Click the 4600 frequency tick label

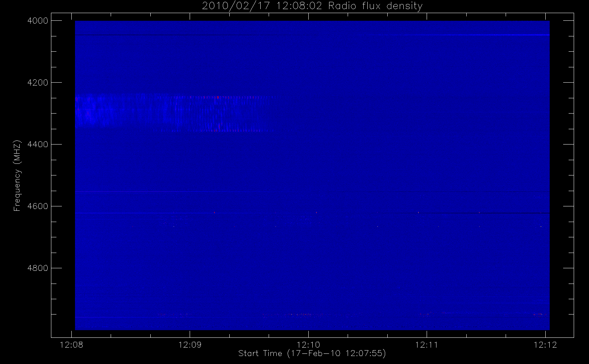[x=38, y=206]
